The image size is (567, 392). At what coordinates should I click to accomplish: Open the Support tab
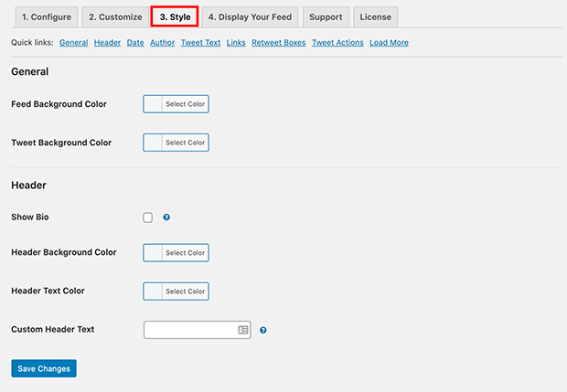tap(326, 17)
